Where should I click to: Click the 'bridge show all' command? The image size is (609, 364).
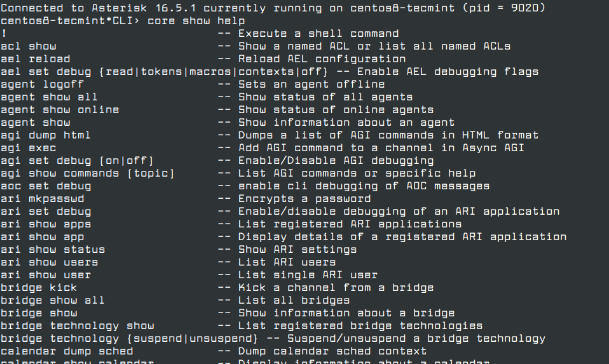[53, 300]
